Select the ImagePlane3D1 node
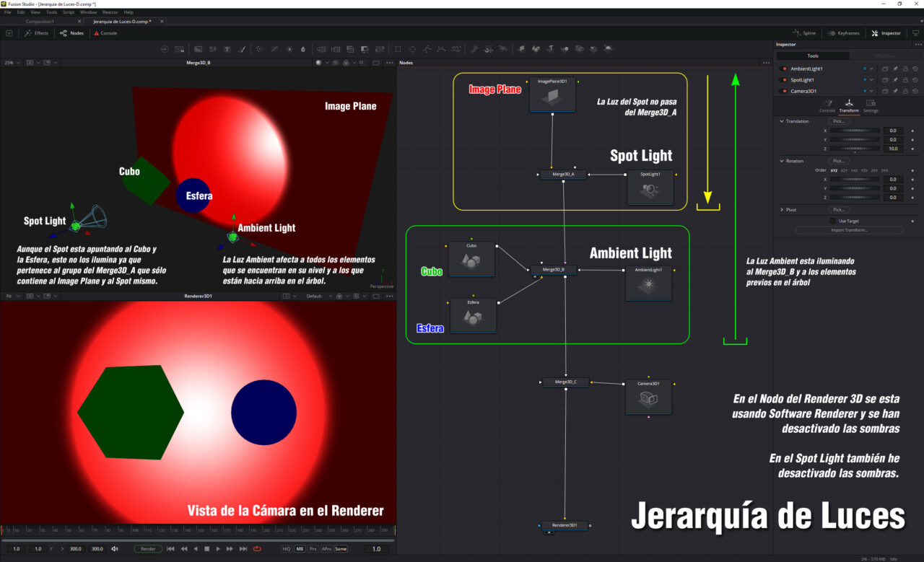The height and width of the screenshot is (562, 924). (552, 96)
